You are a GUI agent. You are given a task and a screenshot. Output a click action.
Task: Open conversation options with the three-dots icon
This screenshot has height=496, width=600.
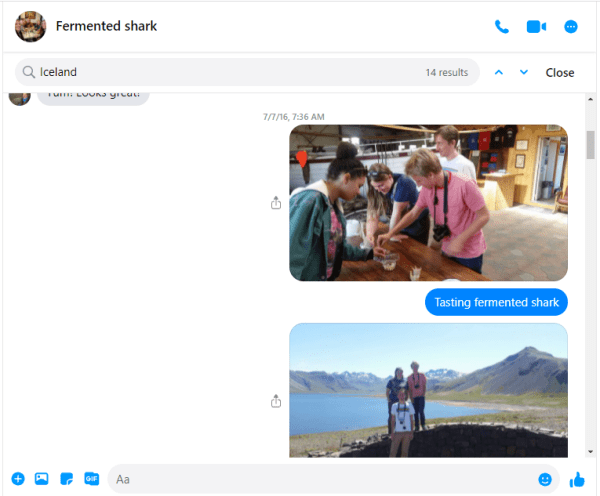click(571, 27)
